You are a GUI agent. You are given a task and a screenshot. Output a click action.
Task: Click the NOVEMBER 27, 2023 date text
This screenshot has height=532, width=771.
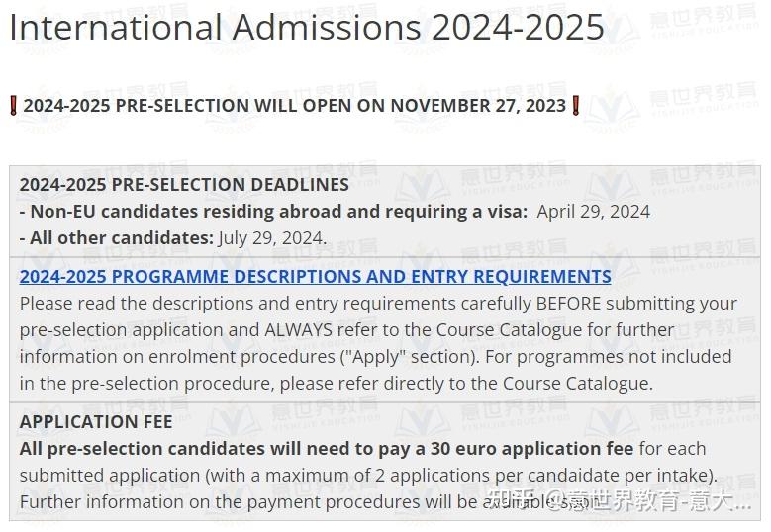coord(477,105)
